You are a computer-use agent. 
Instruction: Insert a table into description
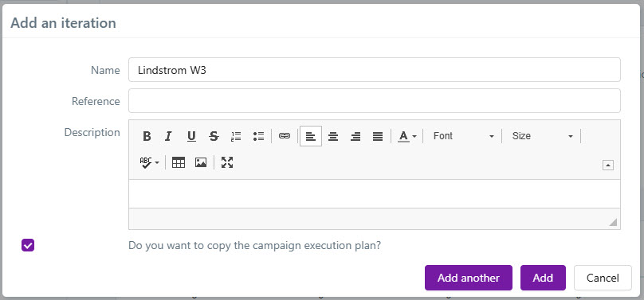point(179,162)
